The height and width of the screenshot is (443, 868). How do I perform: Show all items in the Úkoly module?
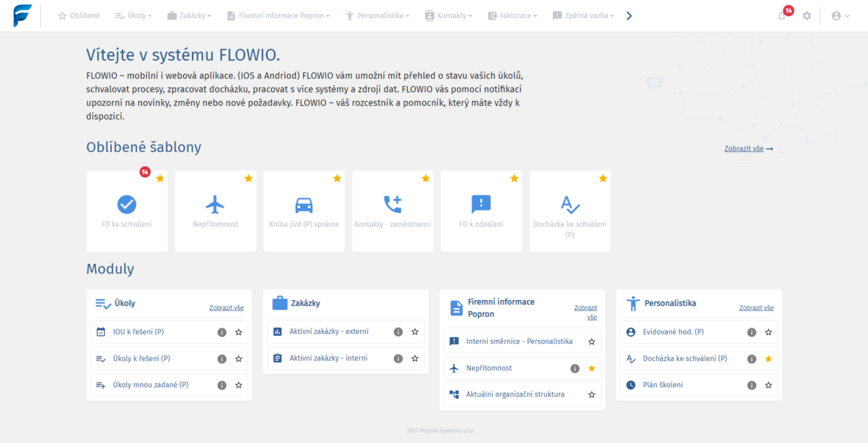(x=226, y=308)
